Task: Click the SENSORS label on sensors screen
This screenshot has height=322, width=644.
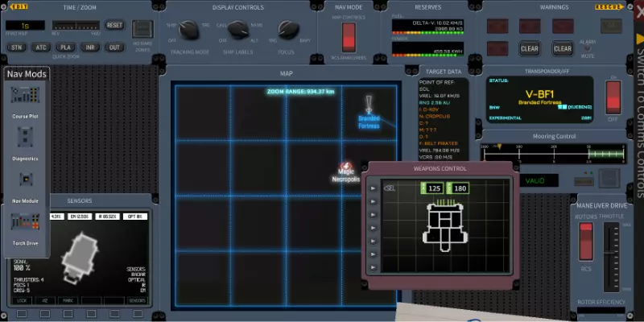Action: (x=137, y=300)
